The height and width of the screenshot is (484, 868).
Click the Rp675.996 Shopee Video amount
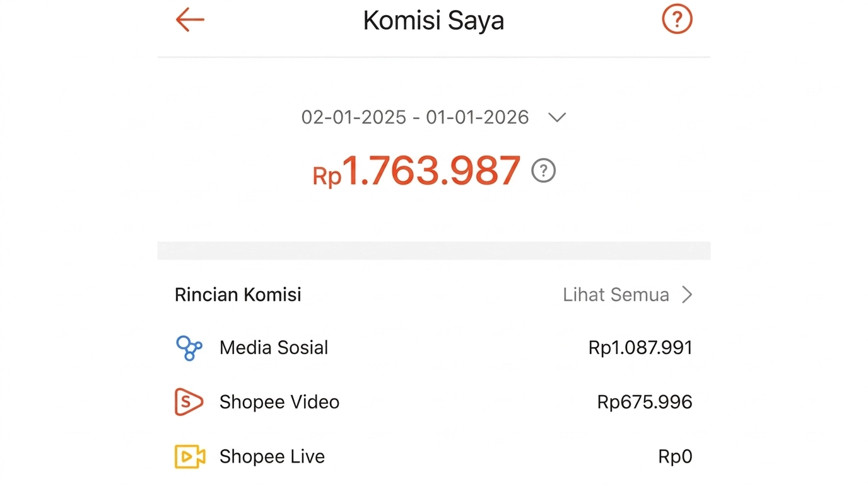[x=644, y=401]
